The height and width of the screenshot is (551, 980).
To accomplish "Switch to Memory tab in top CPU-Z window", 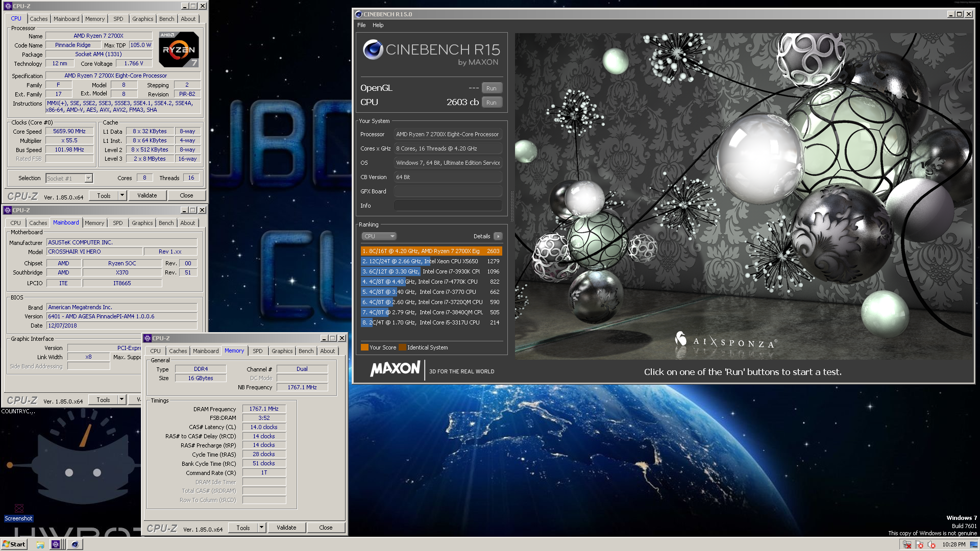I will tap(95, 19).
